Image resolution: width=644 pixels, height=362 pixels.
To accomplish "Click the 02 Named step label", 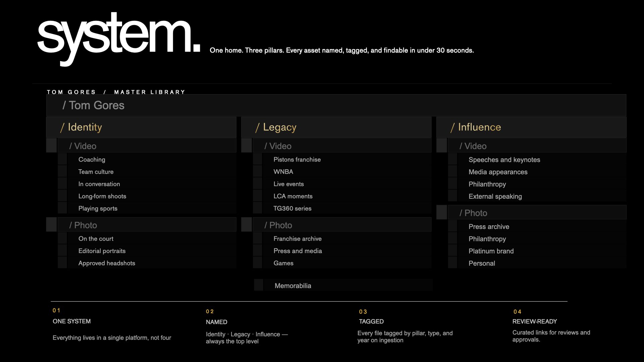I will coord(216,322).
